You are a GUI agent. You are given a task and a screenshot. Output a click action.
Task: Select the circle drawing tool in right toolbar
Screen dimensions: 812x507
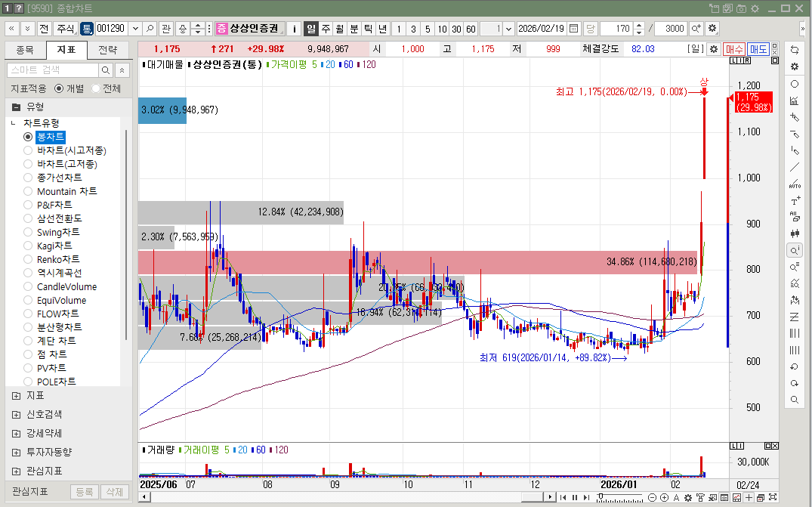click(795, 84)
